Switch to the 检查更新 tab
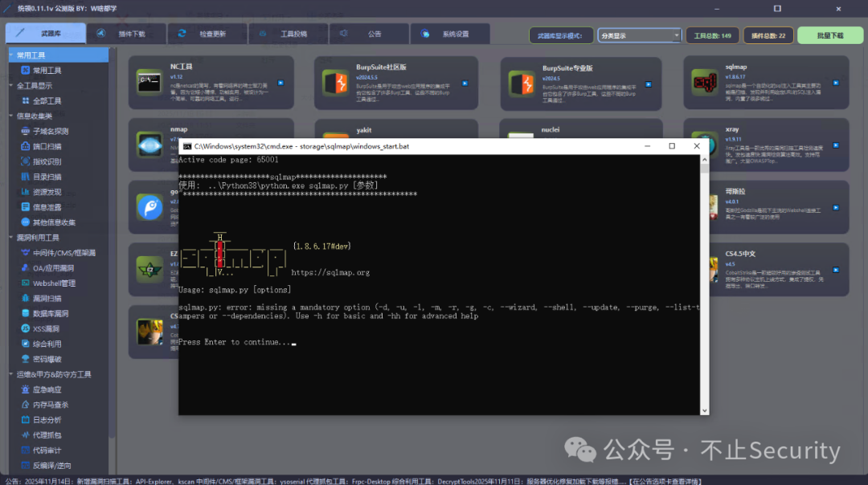868x485 pixels. pyautogui.click(x=206, y=35)
